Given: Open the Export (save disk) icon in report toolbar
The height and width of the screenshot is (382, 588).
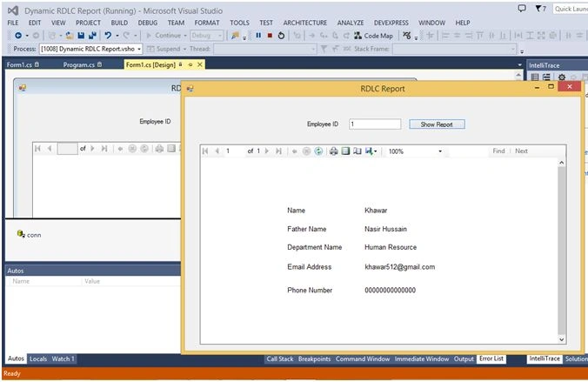Looking at the screenshot, I should (371, 151).
